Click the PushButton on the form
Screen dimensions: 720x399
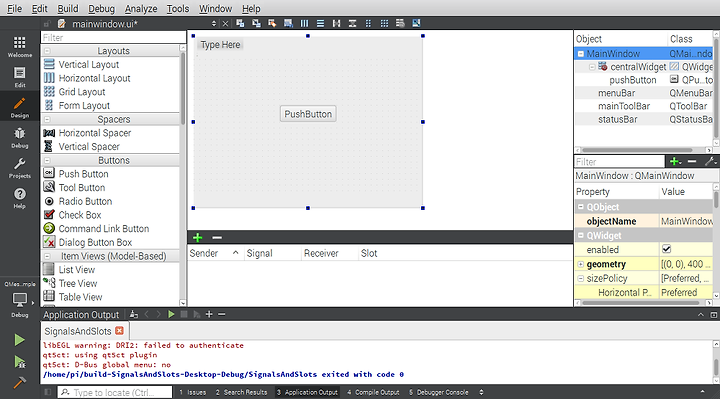(308, 114)
